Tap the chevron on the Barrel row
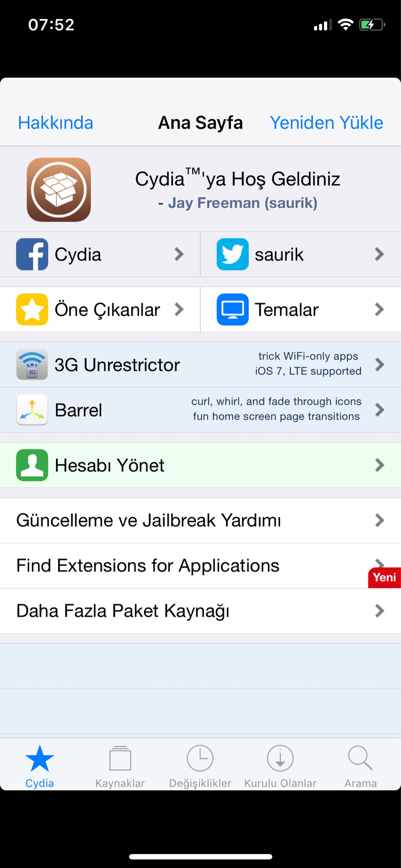401x868 pixels. (379, 410)
